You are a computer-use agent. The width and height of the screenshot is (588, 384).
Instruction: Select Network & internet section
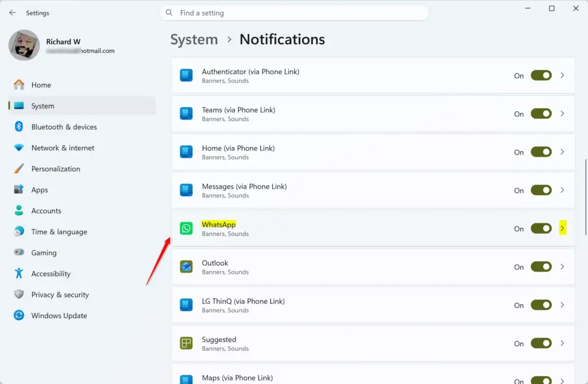[x=82, y=148]
